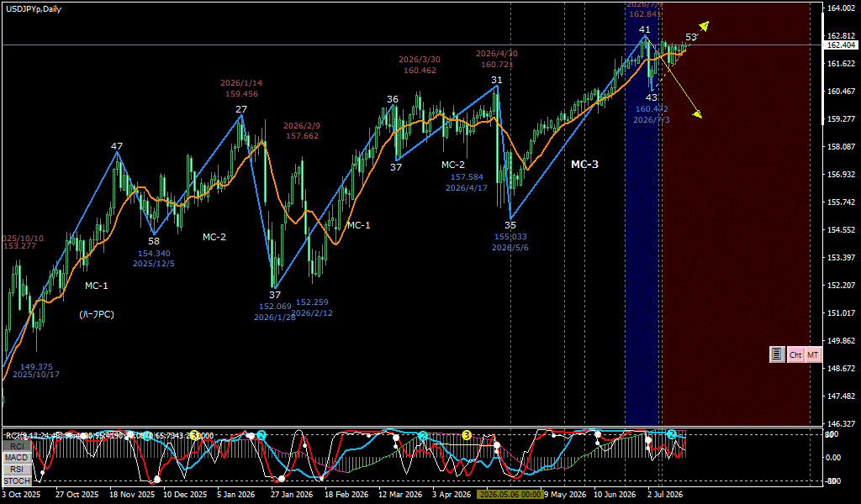Select bar count 27 at the January peak
The image size is (861, 504).
(241, 109)
